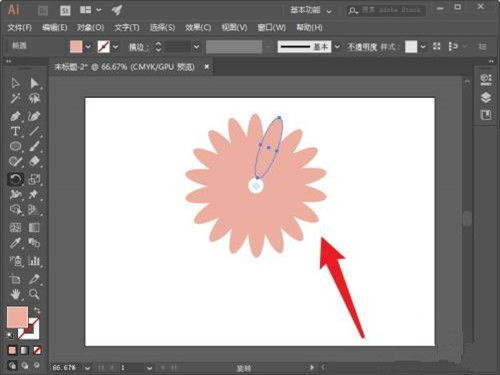The width and height of the screenshot is (500, 375).
Task: Select the Shaper tool
Action: pos(15,162)
